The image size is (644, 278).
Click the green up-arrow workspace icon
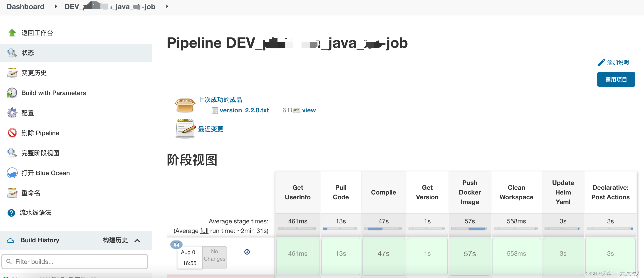click(x=12, y=33)
